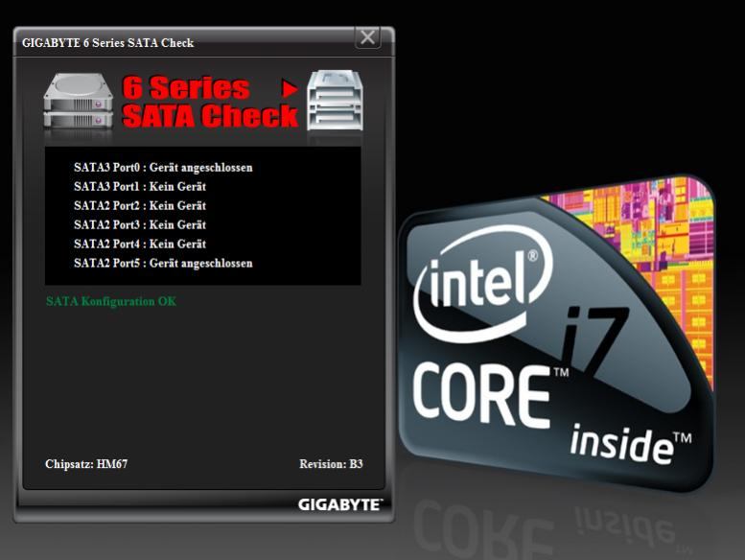Viewport: 745px width, 560px height.
Task: Click the Intel Core i7 inside badge
Action: (556, 333)
